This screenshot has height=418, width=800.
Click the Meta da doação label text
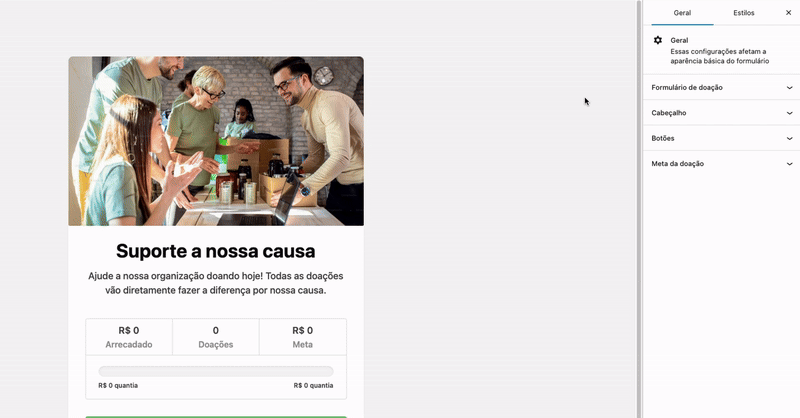(678, 164)
